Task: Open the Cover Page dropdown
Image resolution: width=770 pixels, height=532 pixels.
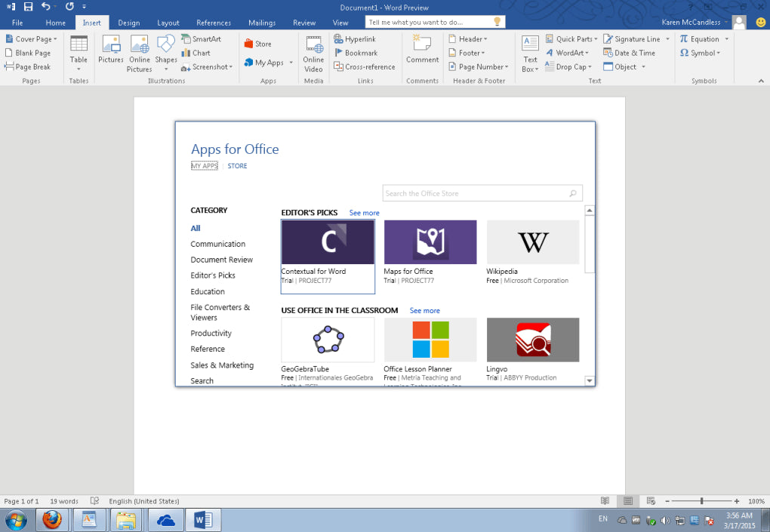Action: (31, 38)
